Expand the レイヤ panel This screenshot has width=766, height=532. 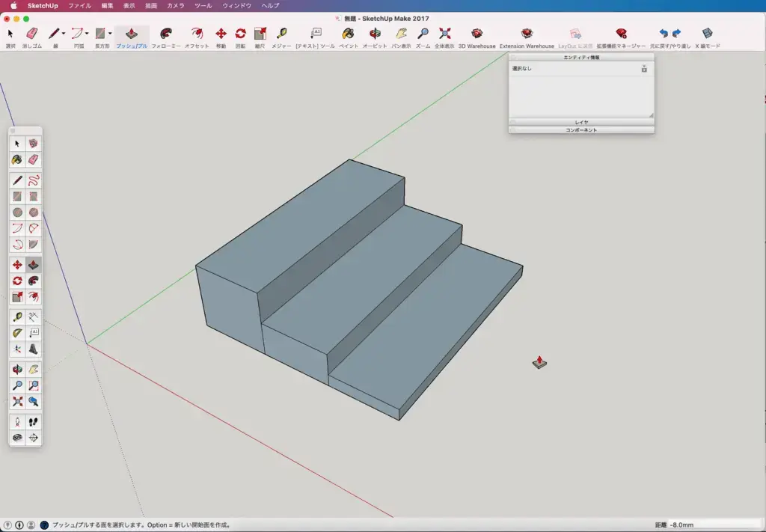(x=581, y=122)
